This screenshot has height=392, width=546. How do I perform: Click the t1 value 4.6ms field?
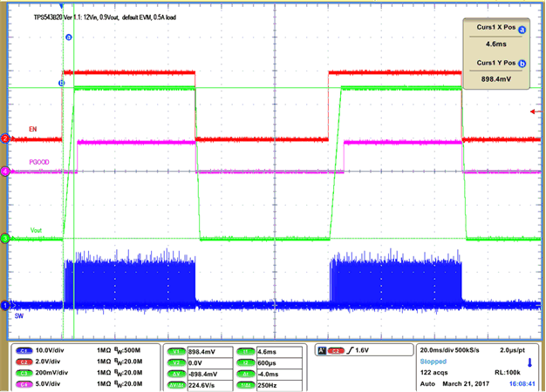279,352
